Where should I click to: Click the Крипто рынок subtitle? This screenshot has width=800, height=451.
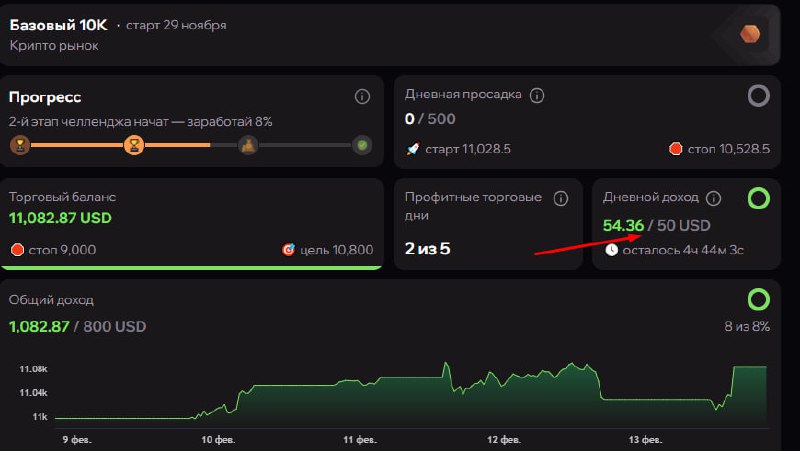[x=54, y=45]
